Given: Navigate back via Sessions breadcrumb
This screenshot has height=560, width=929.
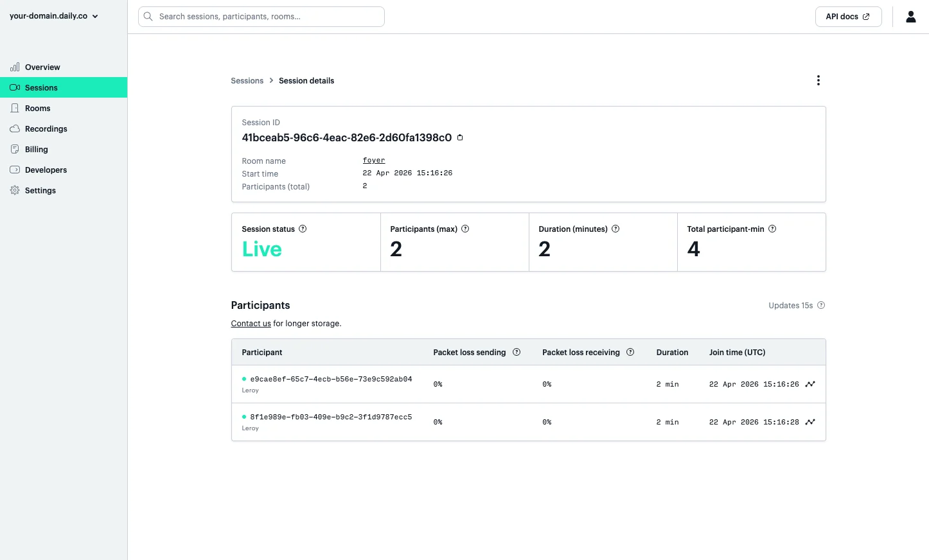Looking at the screenshot, I should point(247,81).
